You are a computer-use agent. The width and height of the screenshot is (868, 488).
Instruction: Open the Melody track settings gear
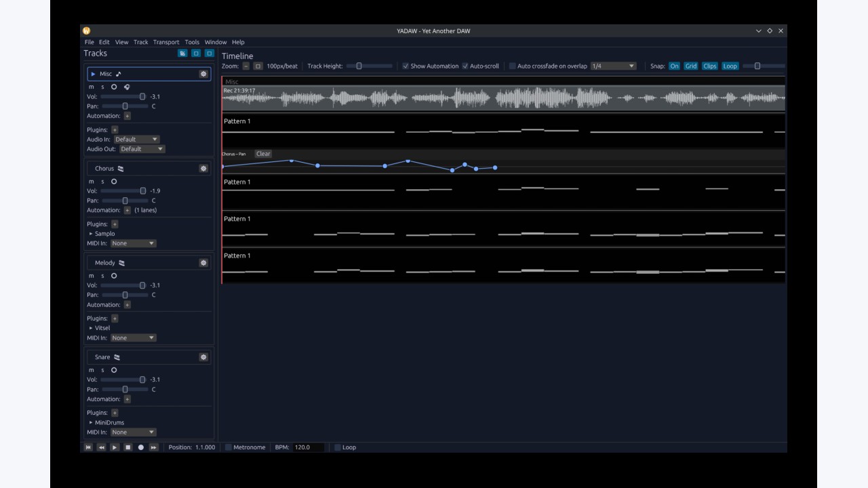[203, 262]
